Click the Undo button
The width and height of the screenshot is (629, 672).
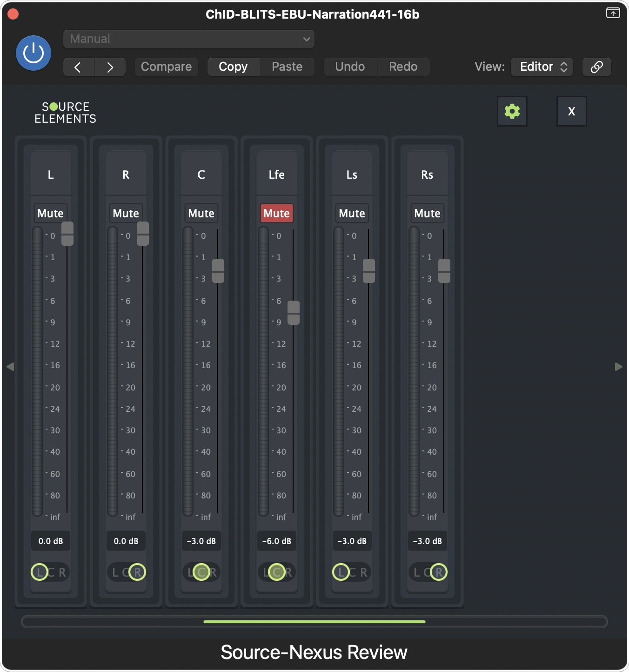(350, 67)
